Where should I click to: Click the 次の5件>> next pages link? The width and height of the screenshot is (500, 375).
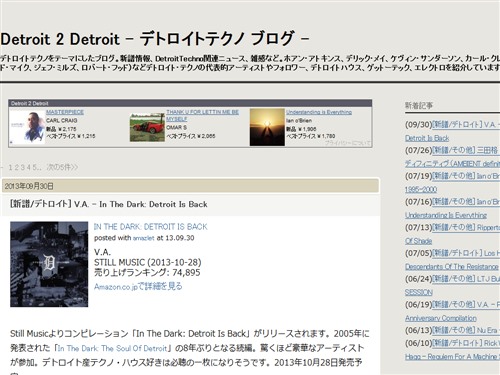[62, 167]
